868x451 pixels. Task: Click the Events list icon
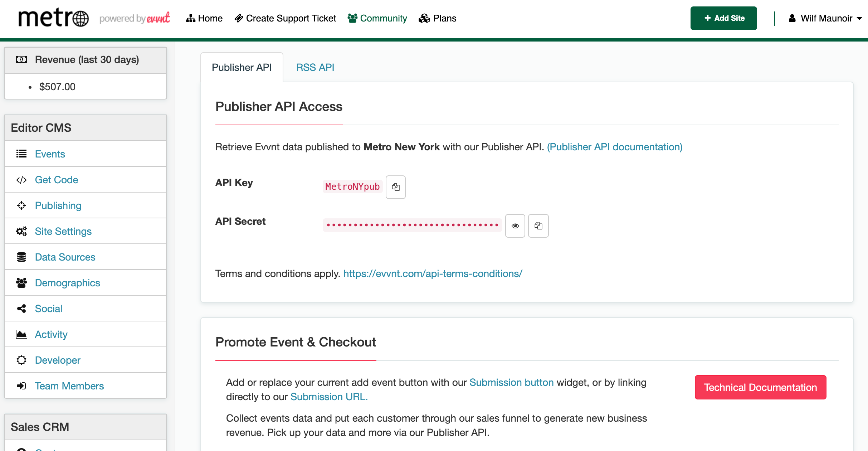[21, 154]
